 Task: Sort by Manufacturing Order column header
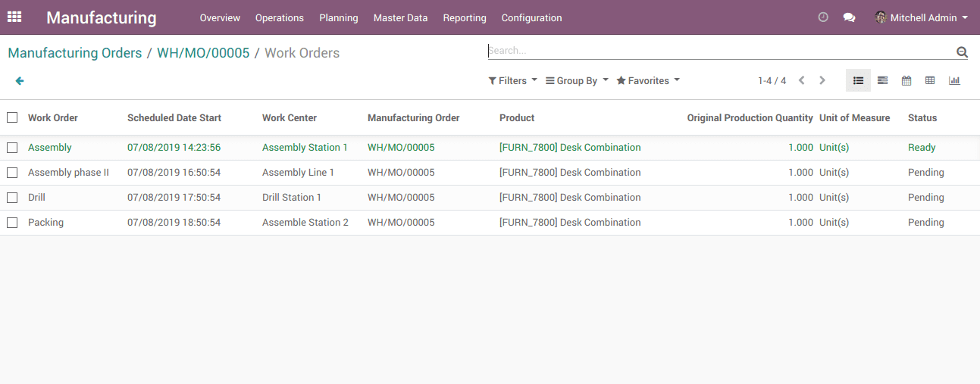(414, 117)
